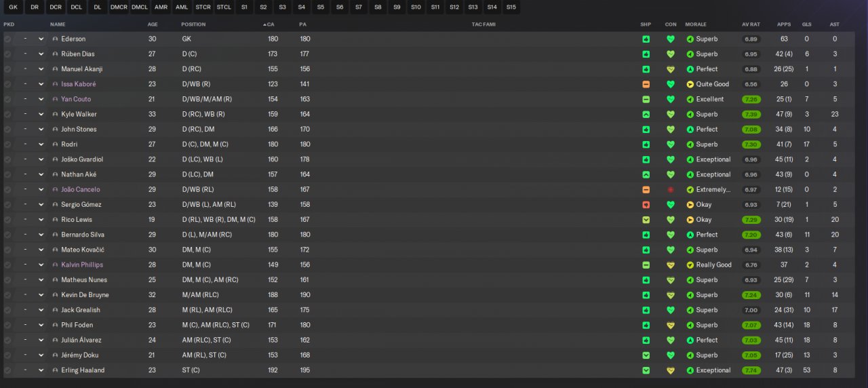This screenshot has height=388, width=868.
Task: Select the S15 substitute button
Action: [x=511, y=7]
